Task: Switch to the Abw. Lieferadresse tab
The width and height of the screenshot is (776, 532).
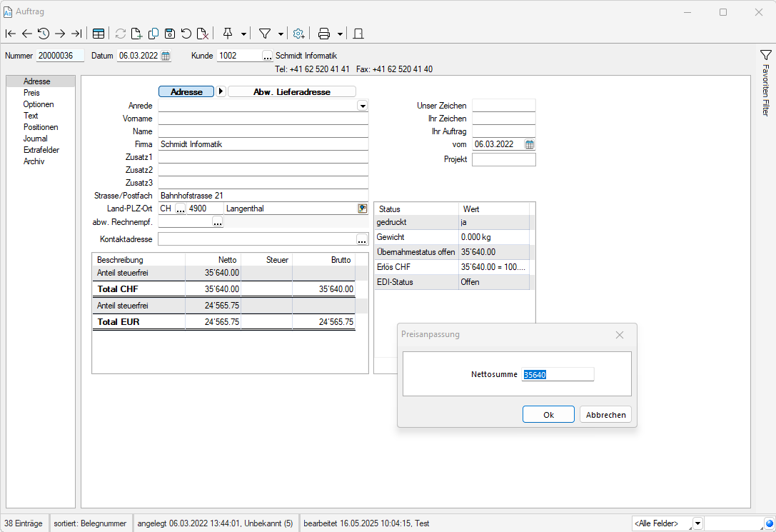Action: 291,91
